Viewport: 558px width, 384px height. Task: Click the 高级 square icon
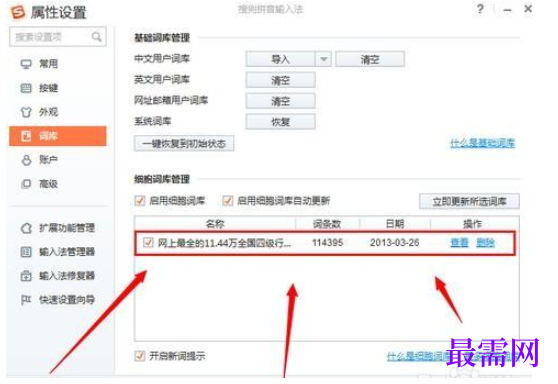tap(26, 184)
